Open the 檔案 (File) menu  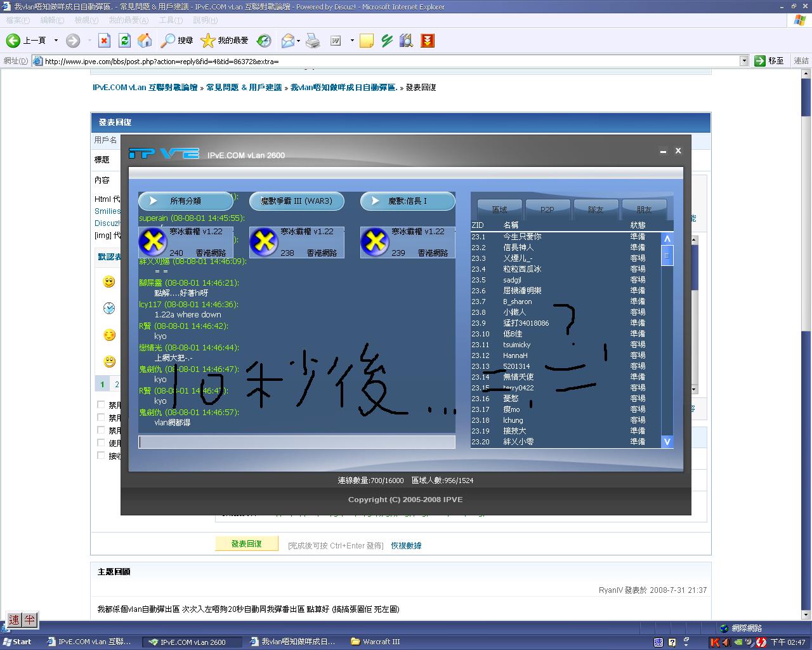(18, 20)
